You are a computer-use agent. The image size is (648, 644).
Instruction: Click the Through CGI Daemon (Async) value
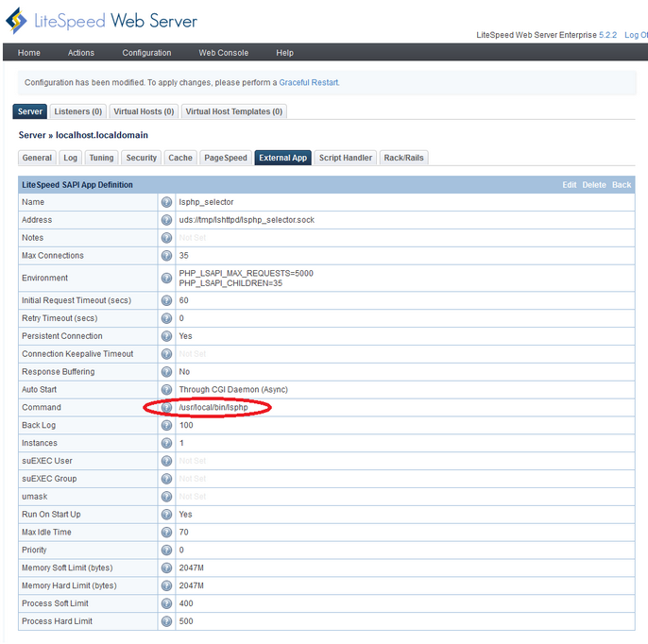tap(233, 390)
